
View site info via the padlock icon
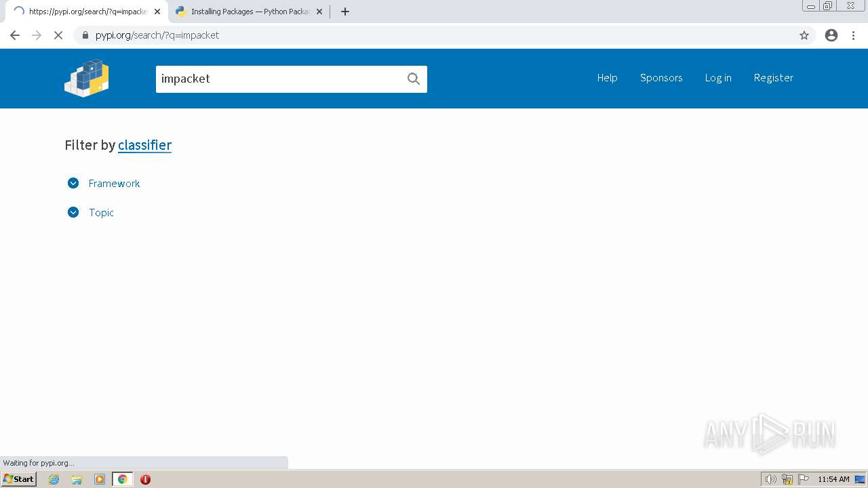tap(85, 35)
